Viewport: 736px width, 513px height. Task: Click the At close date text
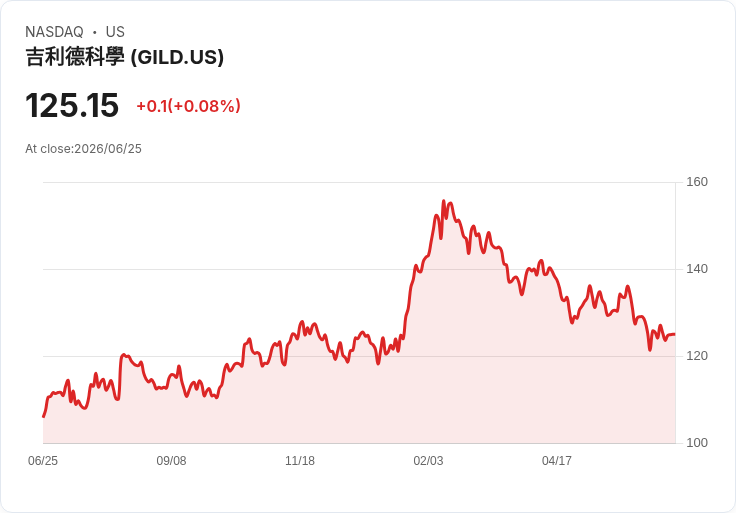[84, 149]
